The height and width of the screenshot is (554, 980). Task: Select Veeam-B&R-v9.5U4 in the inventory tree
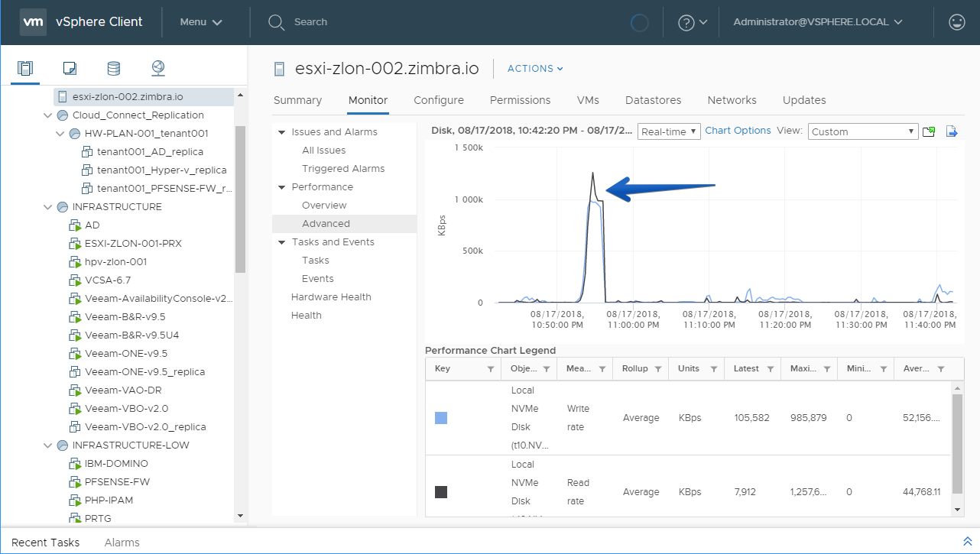pyautogui.click(x=132, y=335)
